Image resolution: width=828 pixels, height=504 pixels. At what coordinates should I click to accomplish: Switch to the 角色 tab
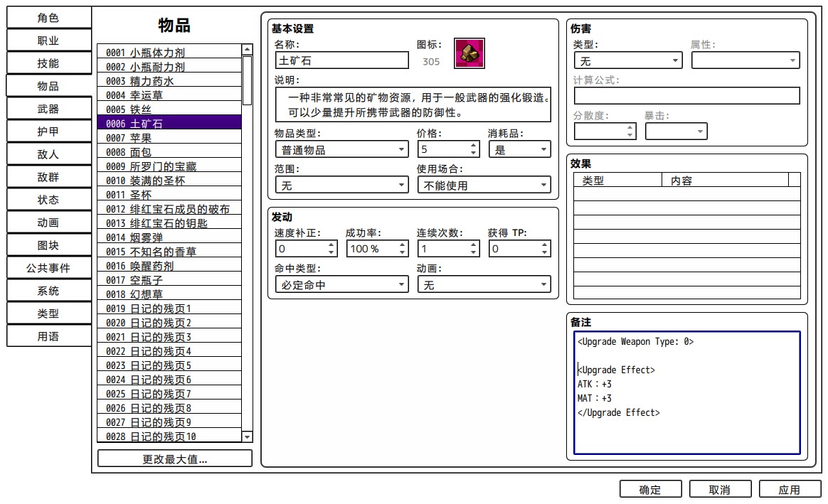coord(48,17)
